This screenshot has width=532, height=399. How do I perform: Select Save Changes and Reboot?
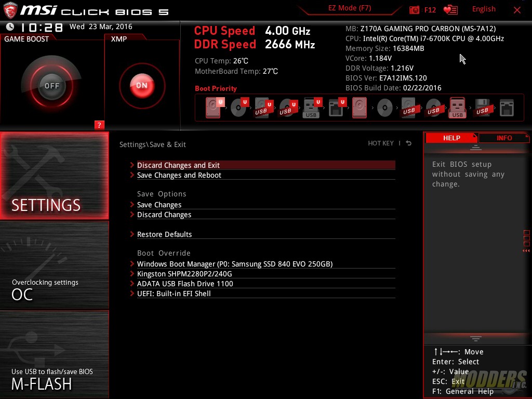266,175
